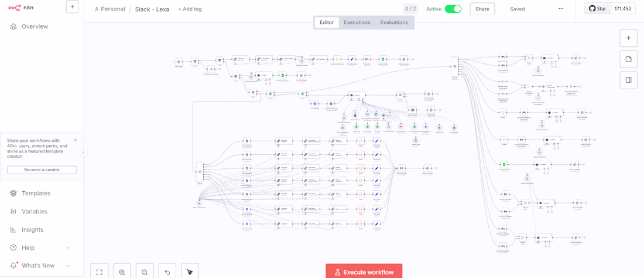
Task: Reset the canvas zoom level
Action: tap(167, 272)
